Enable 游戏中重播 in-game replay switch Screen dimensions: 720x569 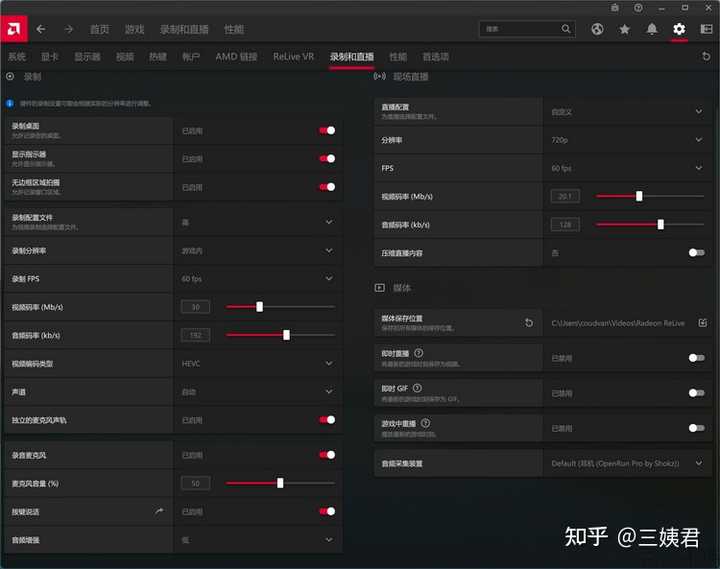(697, 428)
